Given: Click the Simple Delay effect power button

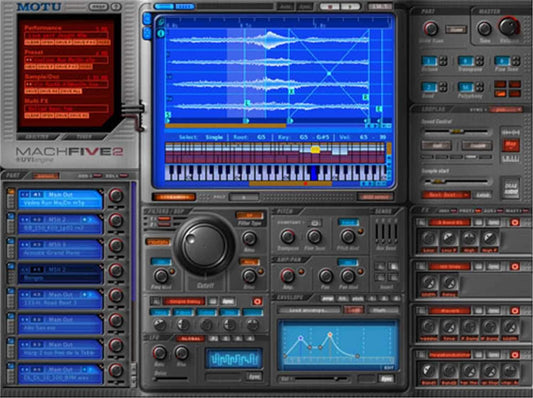Looking at the screenshot, I should pos(257,301).
